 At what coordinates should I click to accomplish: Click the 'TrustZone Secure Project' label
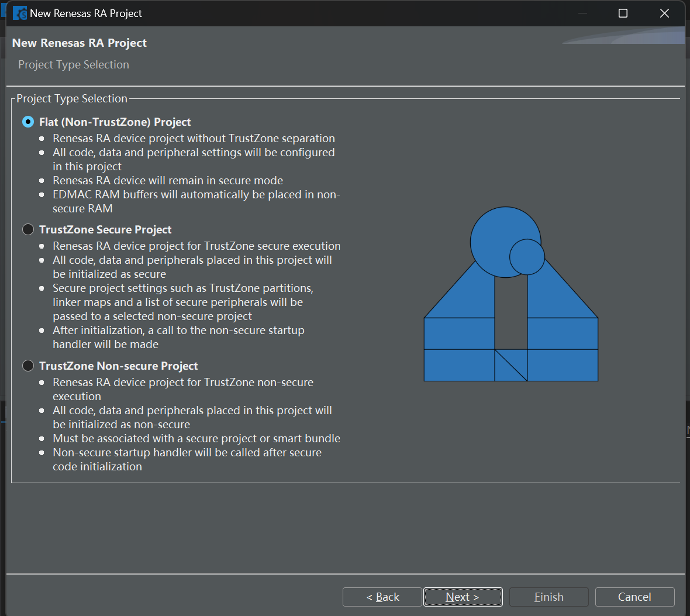tap(105, 229)
